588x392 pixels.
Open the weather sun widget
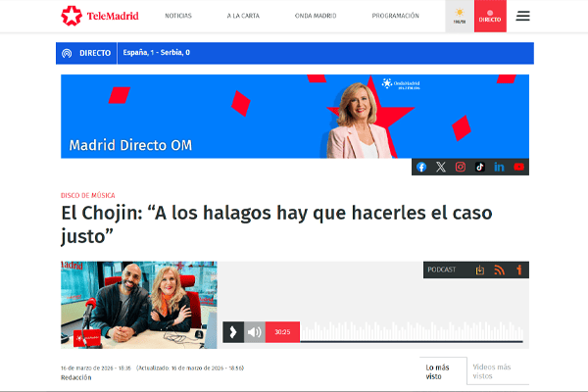tap(460, 16)
